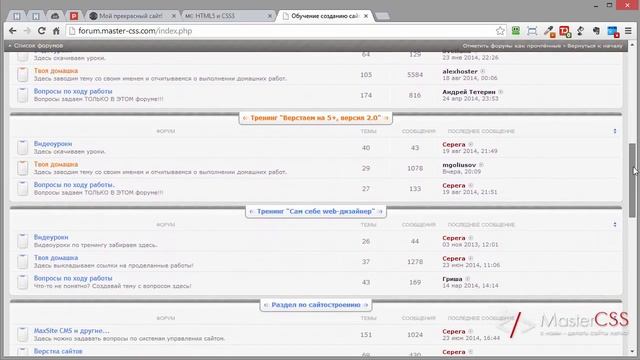The height and width of the screenshot is (360, 640).
Task: View alexhoster's latest post via small icon
Action: click(482, 71)
